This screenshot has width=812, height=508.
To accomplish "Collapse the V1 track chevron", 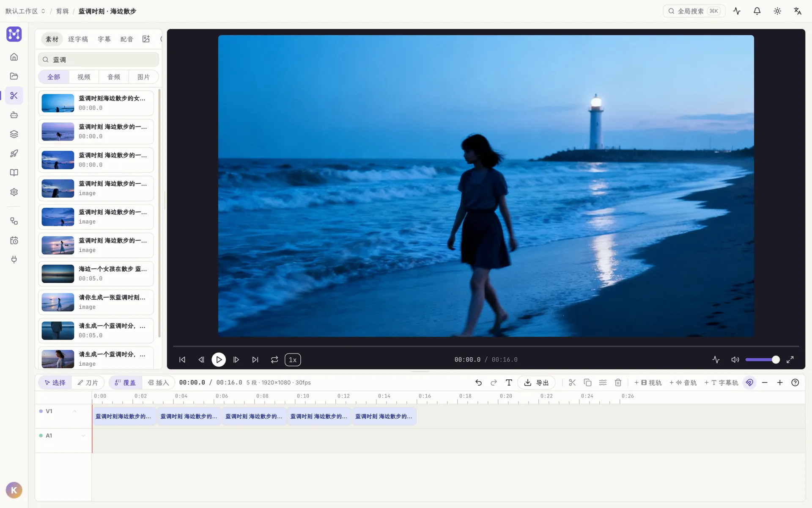I will click(x=75, y=411).
